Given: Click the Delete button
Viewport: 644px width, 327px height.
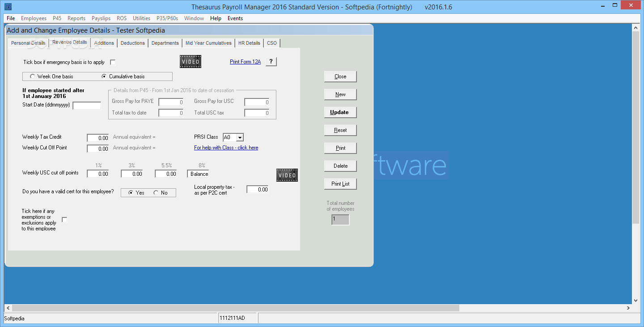Looking at the screenshot, I should [x=340, y=166].
